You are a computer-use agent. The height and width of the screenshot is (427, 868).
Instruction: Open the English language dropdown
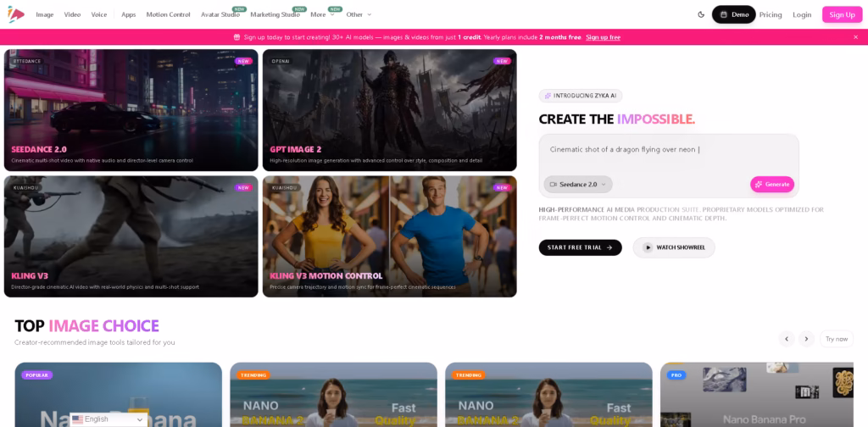click(x=108, y=420)
